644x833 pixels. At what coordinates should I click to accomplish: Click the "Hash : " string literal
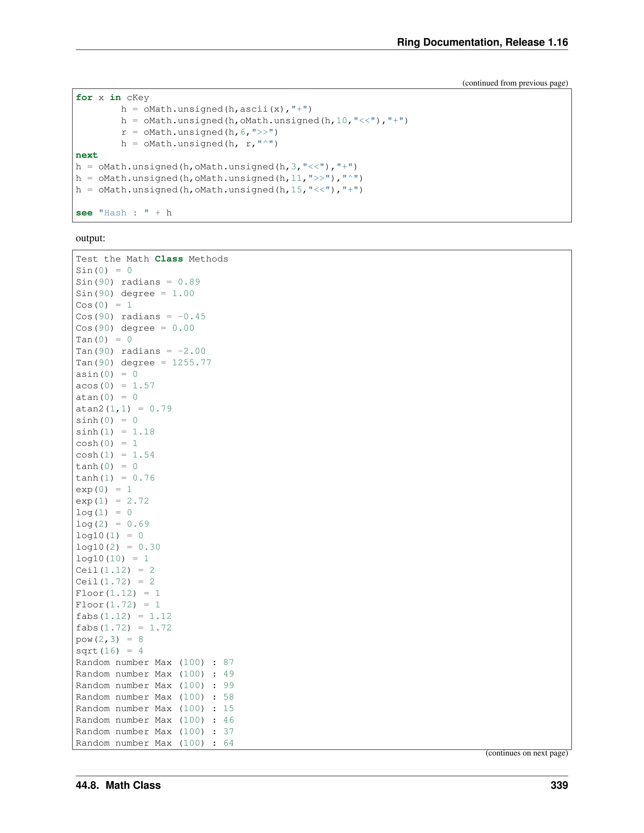(124, 213)
